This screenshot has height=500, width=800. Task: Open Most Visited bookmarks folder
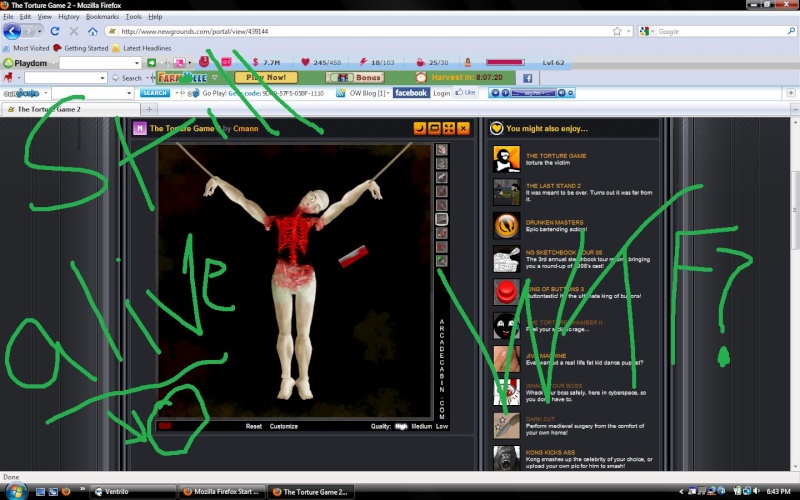click(26, 48)
